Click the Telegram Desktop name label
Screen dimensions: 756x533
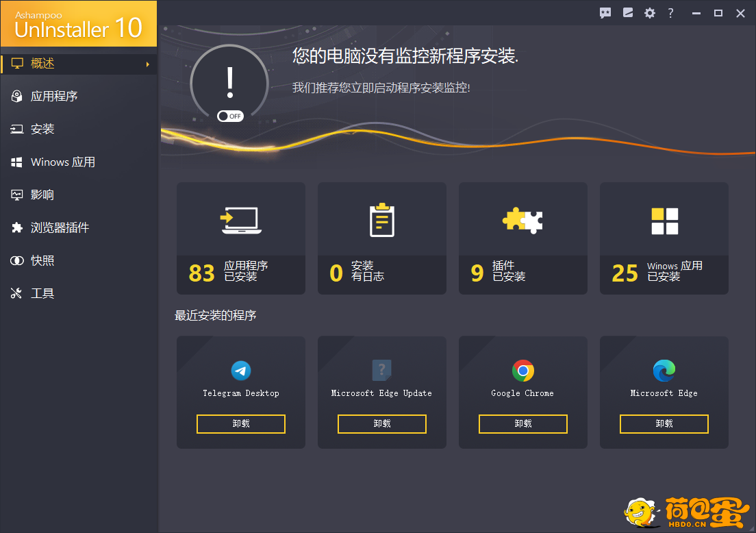(241, 393)
